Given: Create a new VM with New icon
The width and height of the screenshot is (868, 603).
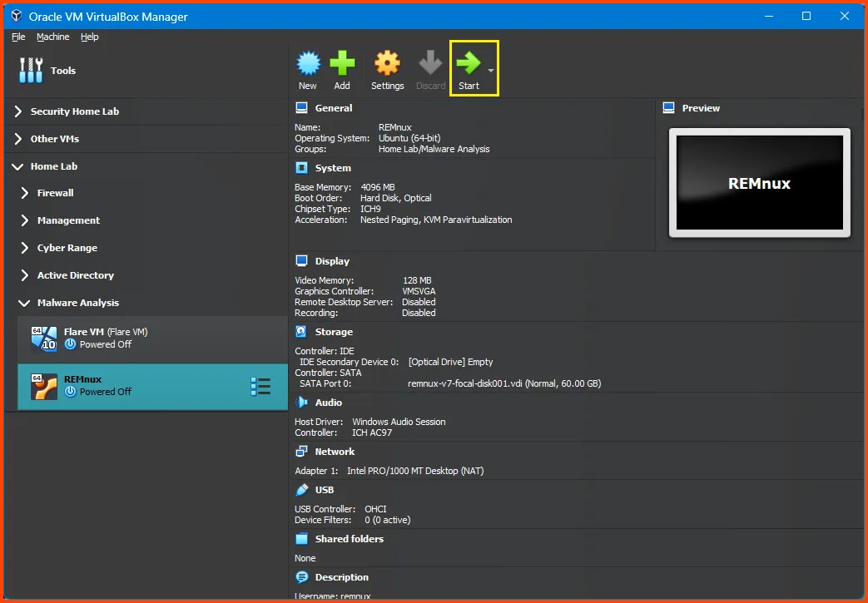Looking at the screenshot, I should [x=309, y=63].
